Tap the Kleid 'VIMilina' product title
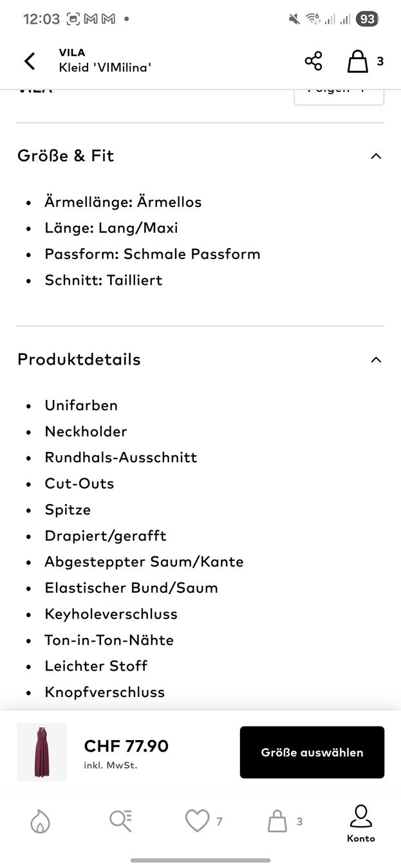 (105, 67)
